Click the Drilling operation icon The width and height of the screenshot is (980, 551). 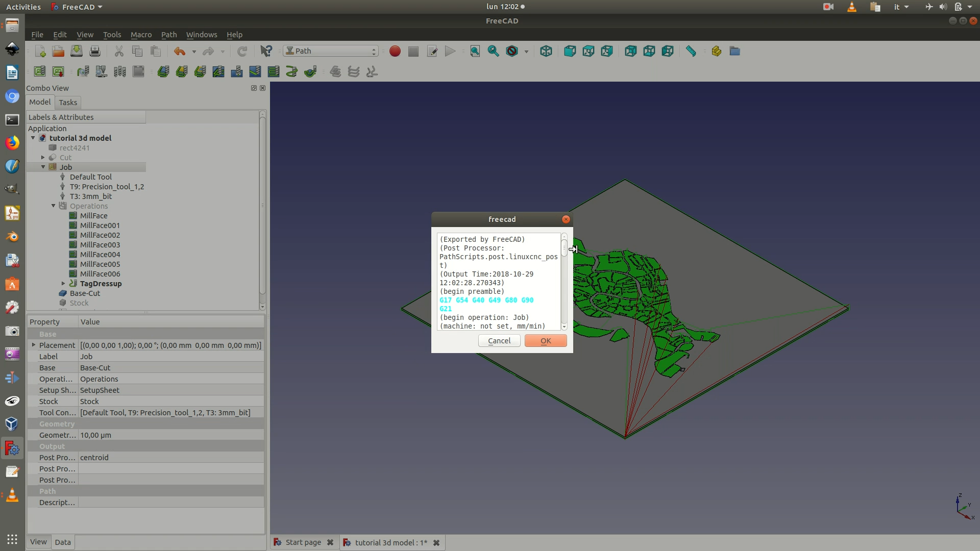coord(237,71)
